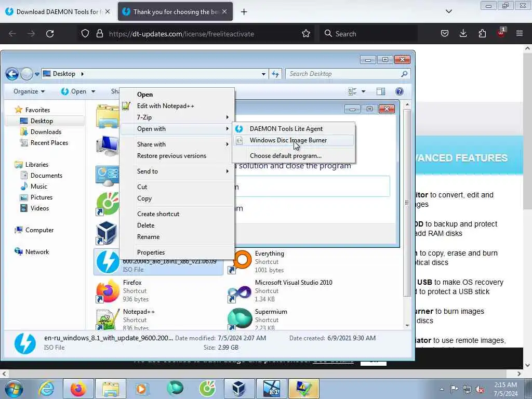532x399 pixels.
Task: Open the Organize dropdown menu
Action: tap(29, 91)
